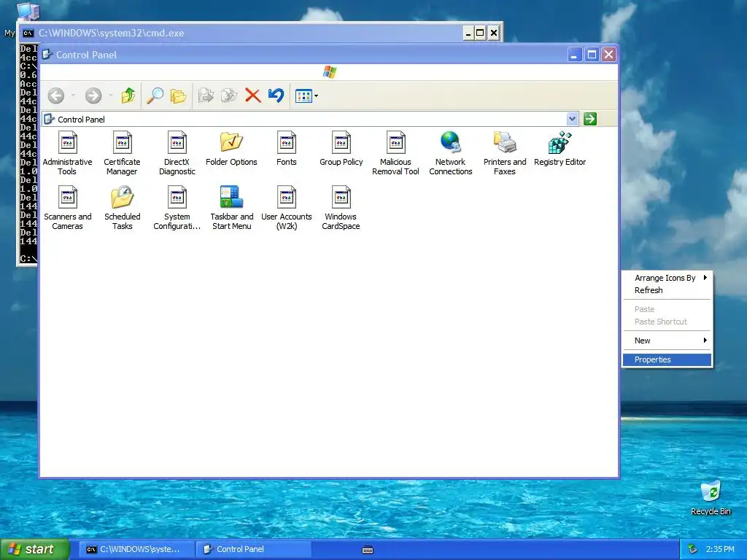Click the Forward toolbar arrow
The width and height of the screenshot is (747, 560).
[93, 96]
